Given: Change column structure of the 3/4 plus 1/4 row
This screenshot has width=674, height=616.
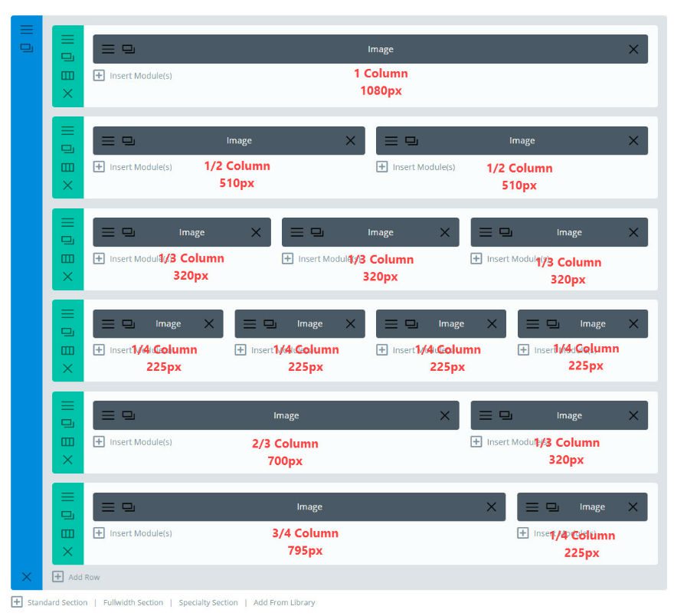Looking at the screenshot, I should (67, 533).
